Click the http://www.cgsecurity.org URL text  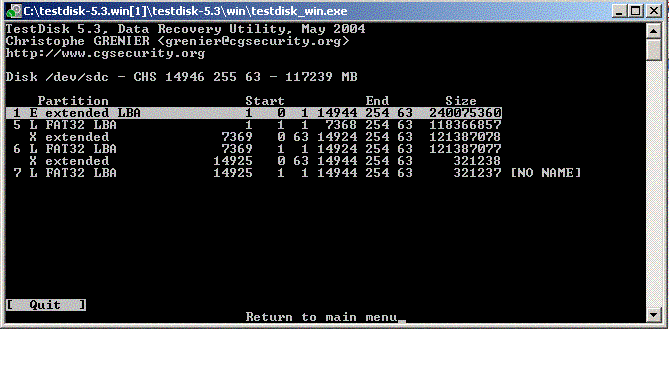(105, 53)
